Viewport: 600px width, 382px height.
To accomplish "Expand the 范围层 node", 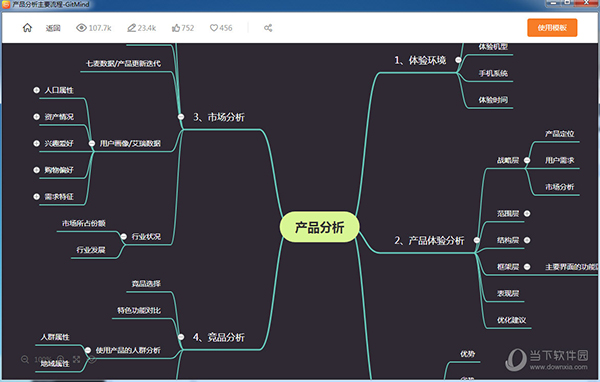I will click(x=527, y=213).
